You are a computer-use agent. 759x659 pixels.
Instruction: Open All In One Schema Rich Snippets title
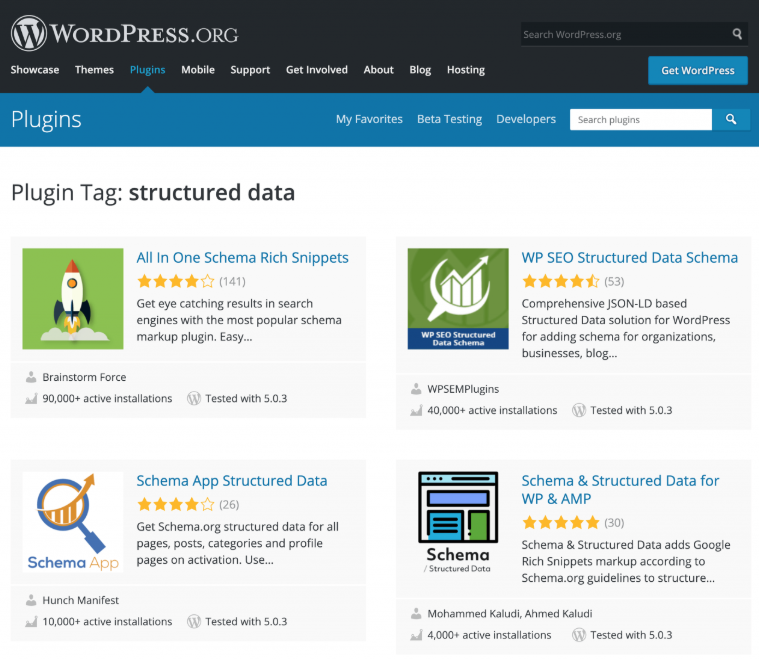point(243,258)
